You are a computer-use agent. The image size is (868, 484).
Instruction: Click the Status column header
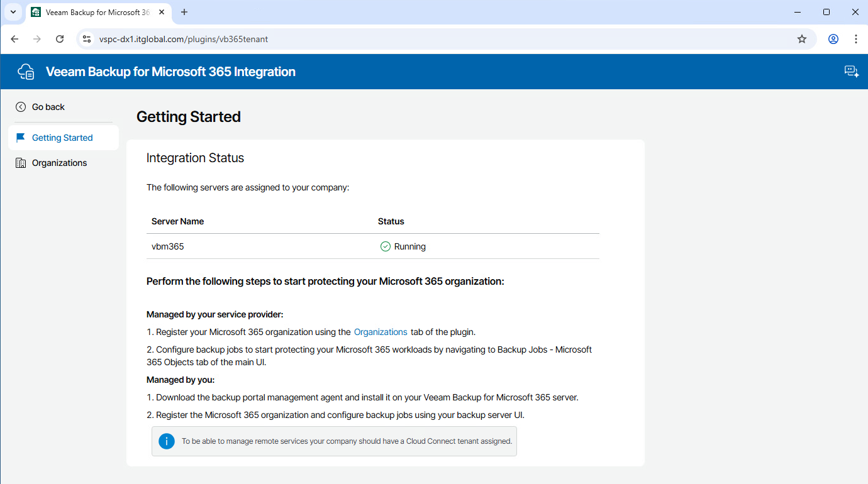pos(391,221)
